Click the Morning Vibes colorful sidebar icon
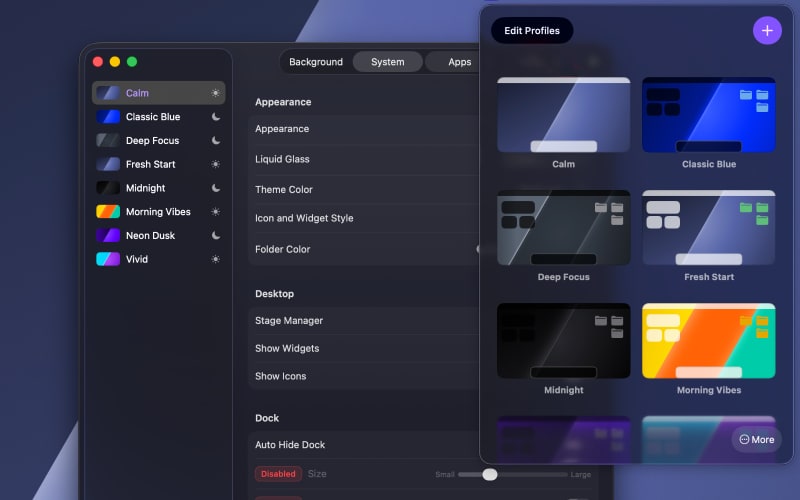 pos(108,212)
